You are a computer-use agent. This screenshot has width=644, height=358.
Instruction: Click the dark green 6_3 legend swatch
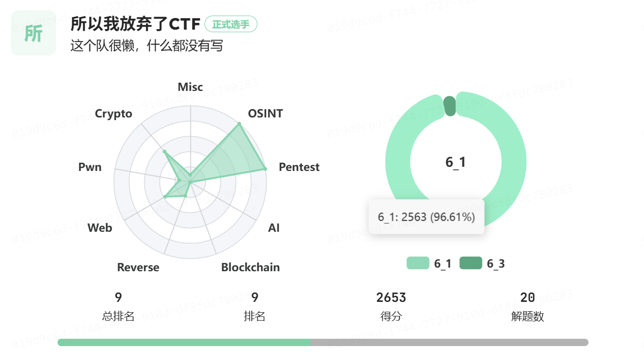coord(471,263)
